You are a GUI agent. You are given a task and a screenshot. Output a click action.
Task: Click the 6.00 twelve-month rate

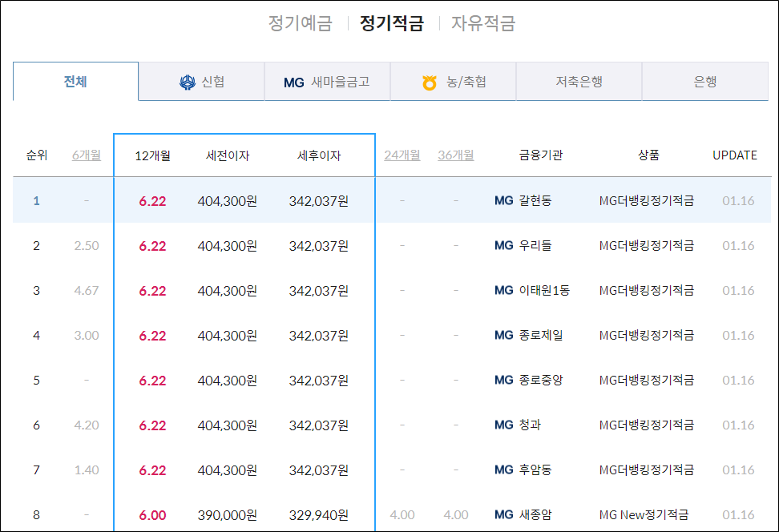point(152,515)
